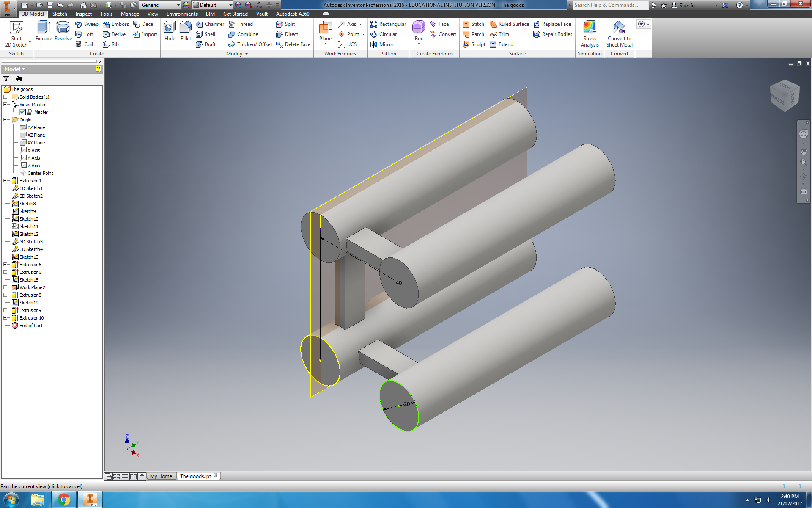Screen dimensions: 812x508
Task: Select the Stitch surface tool
Action: (473, 24)
